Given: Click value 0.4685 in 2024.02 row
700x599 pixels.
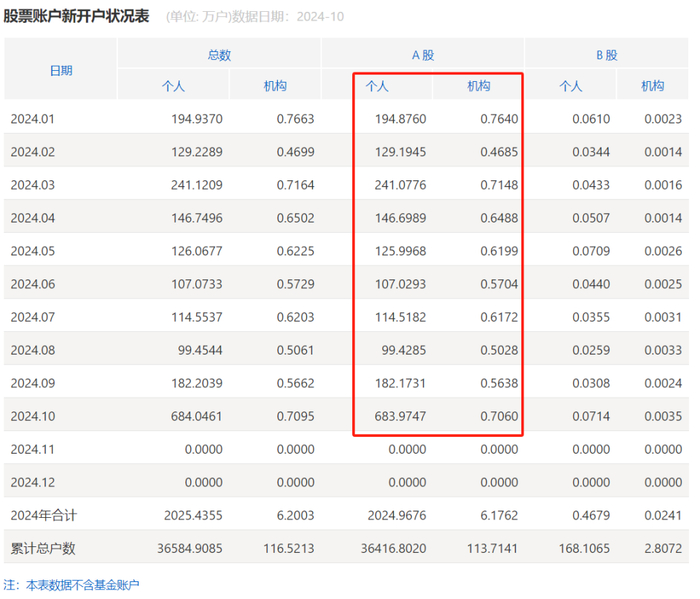Looking at the screenshot, I should pos(499,152).
